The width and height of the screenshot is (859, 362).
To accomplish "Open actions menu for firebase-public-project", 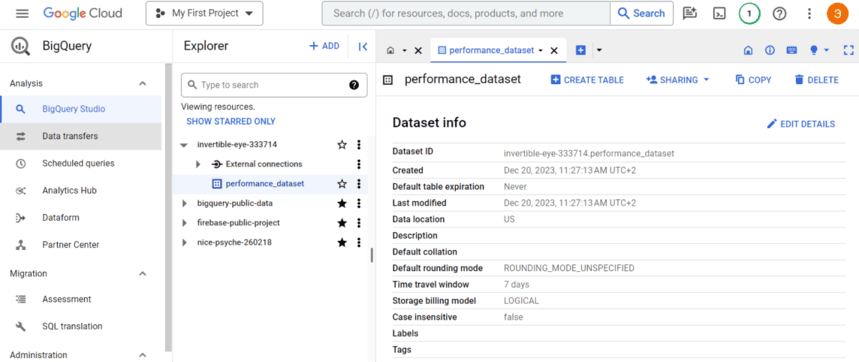I will click(x=359, y=223).
